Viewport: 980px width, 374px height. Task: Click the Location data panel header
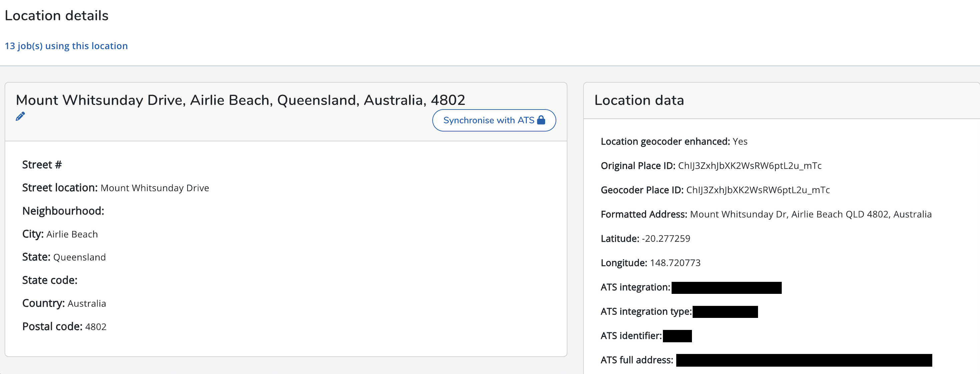[639, 101]
